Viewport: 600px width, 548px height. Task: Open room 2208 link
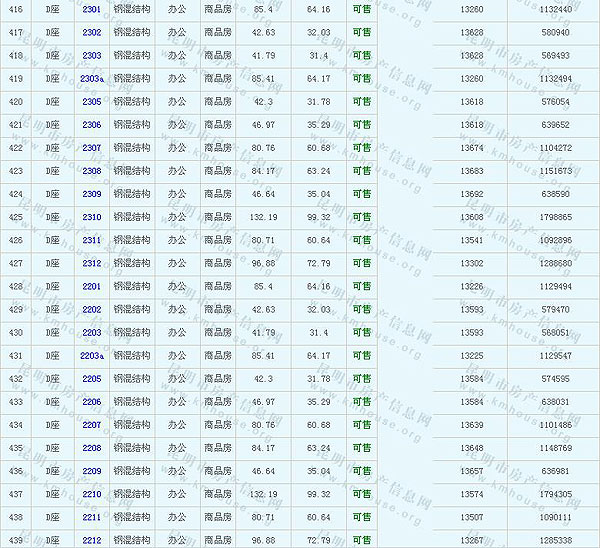coord(91,448)
